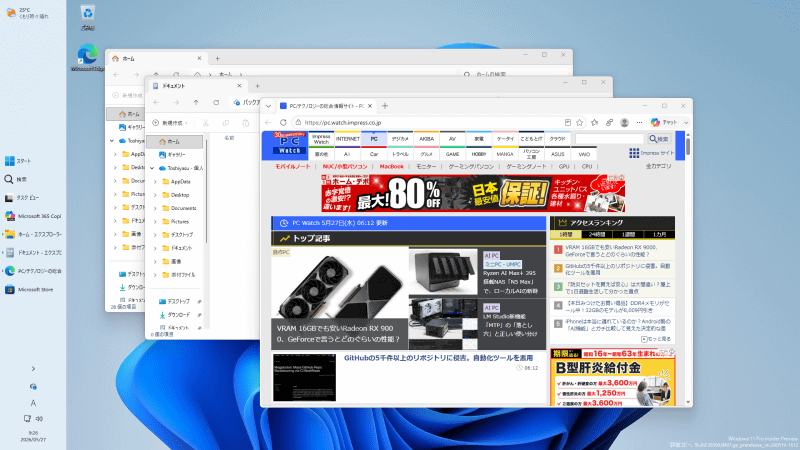800x450 pixels.
Task: Launch Microsoft 365 Copilot from taskbar
Action: pyautogui.click(x=33, y=216)
